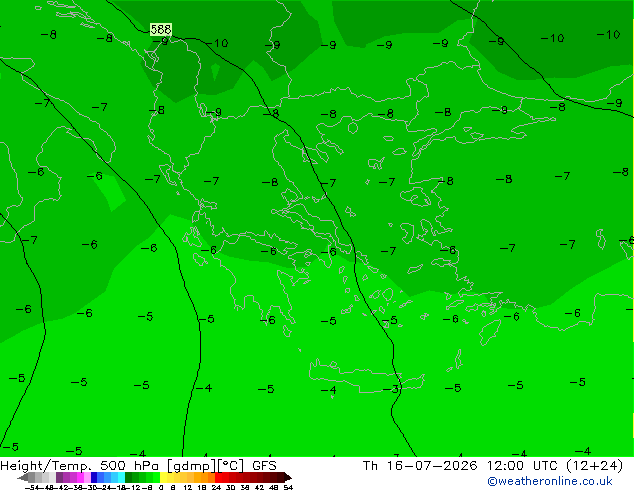Click the left gray arrow end of color scale
The width and height of the screenshot is (634, 490).
23,477
